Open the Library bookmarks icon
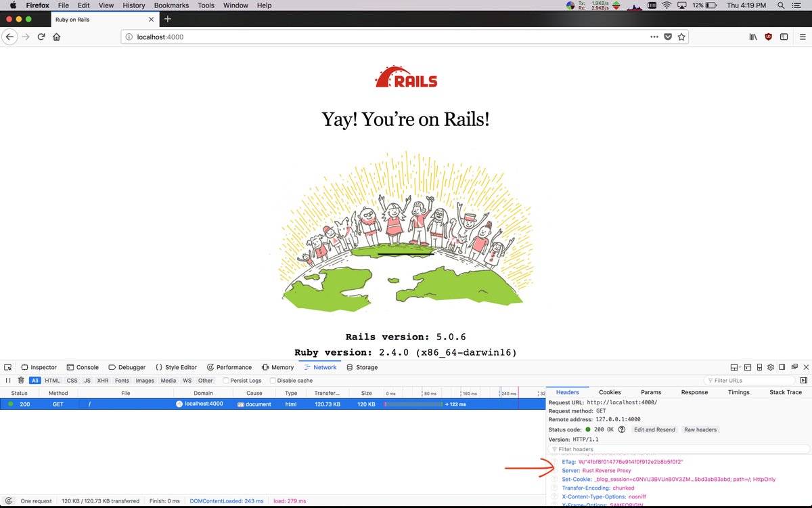The height and width of the screenshot is (508, 812). click(x=752, y=37)
